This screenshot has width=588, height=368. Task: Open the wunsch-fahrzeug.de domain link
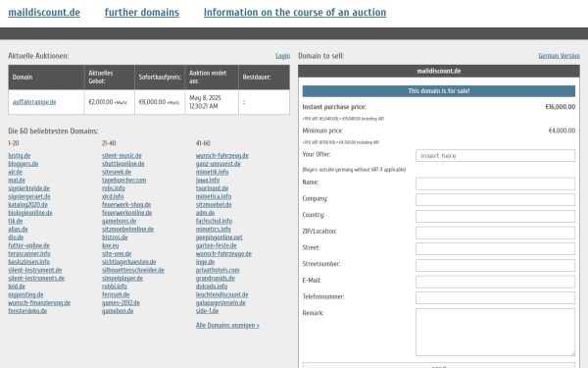click(x=222, y=155)
